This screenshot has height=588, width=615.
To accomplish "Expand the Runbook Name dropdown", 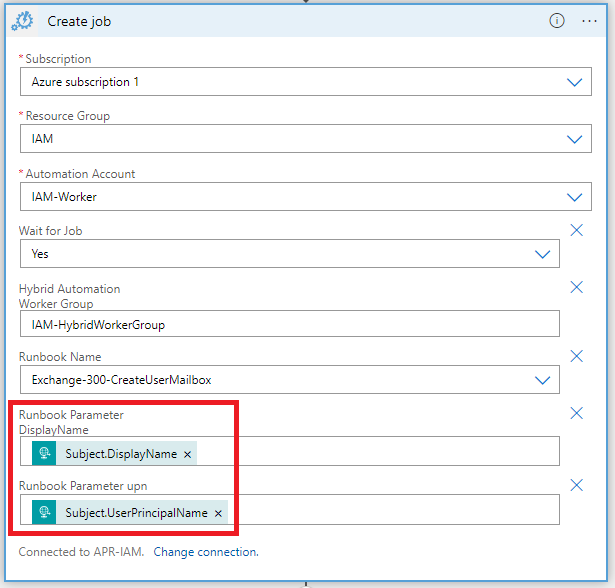I will pos(542,380).
